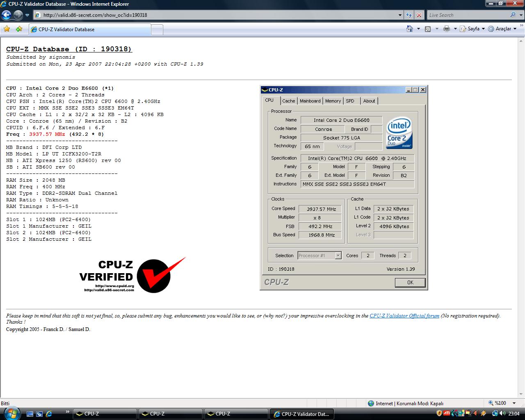Image resolution: width=525 pixels, height=420 pixels.
Task: Click the RSS feeds icon
Action: tap(428, 29)
